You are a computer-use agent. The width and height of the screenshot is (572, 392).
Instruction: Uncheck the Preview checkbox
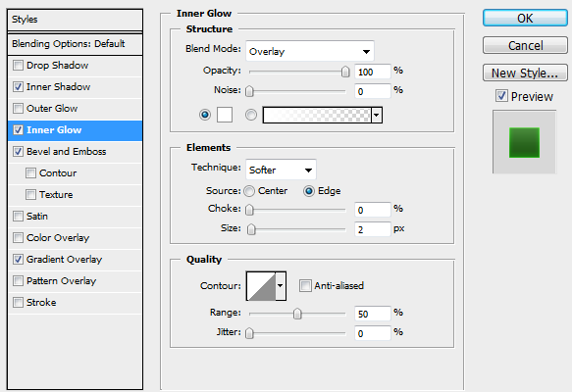501,96
